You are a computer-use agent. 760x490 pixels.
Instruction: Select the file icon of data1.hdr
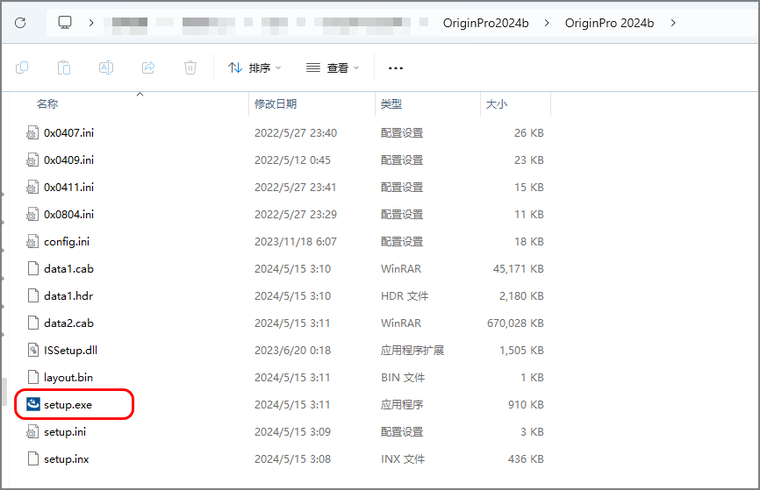tap(33, 296)
